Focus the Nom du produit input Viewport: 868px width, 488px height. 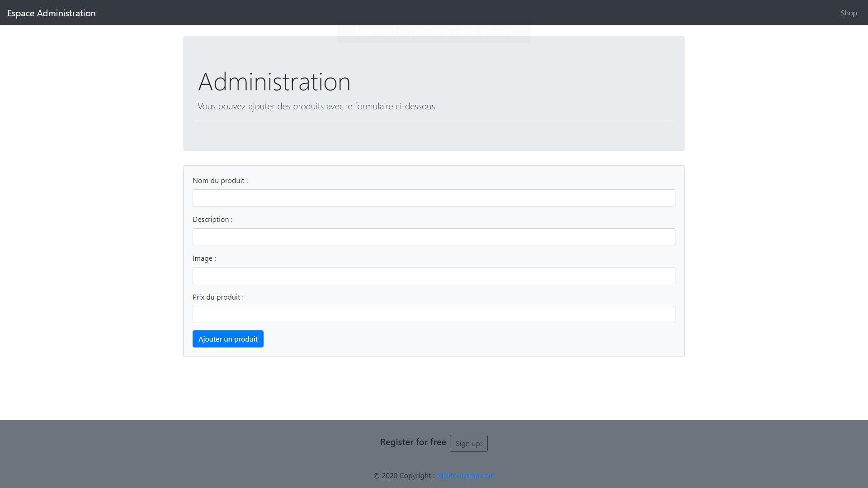click(x=434, y=198)
